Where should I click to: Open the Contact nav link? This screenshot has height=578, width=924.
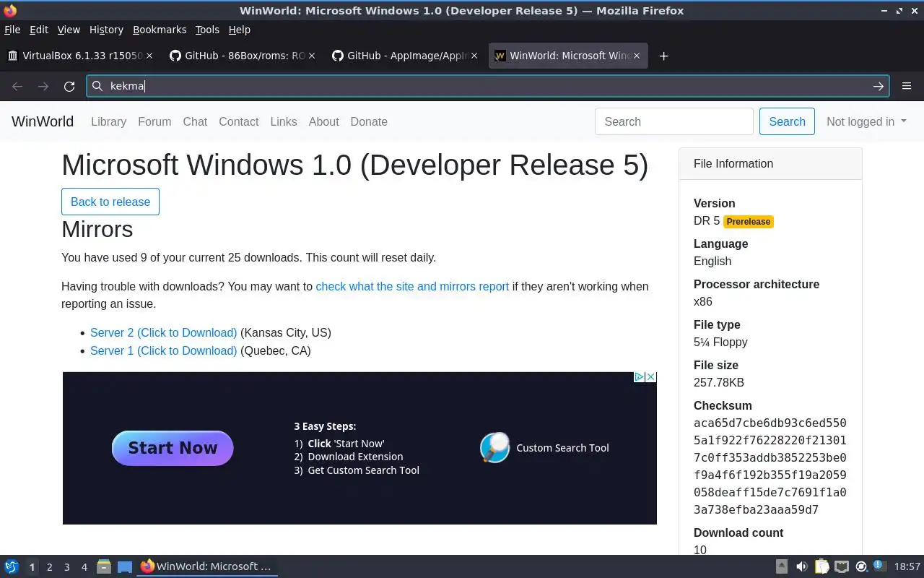[x=238, y=121]
